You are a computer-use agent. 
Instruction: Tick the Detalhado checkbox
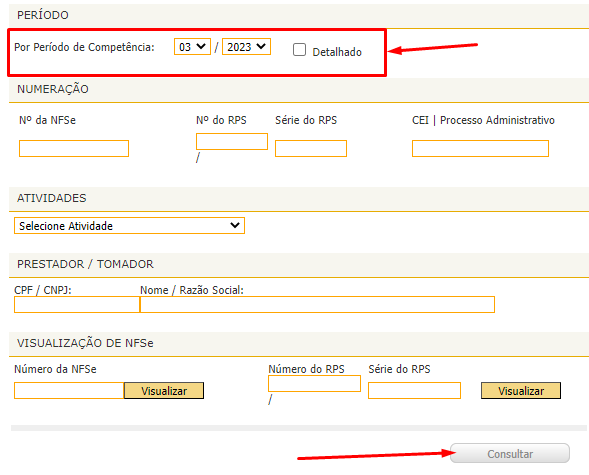click(x=299, y=50)
